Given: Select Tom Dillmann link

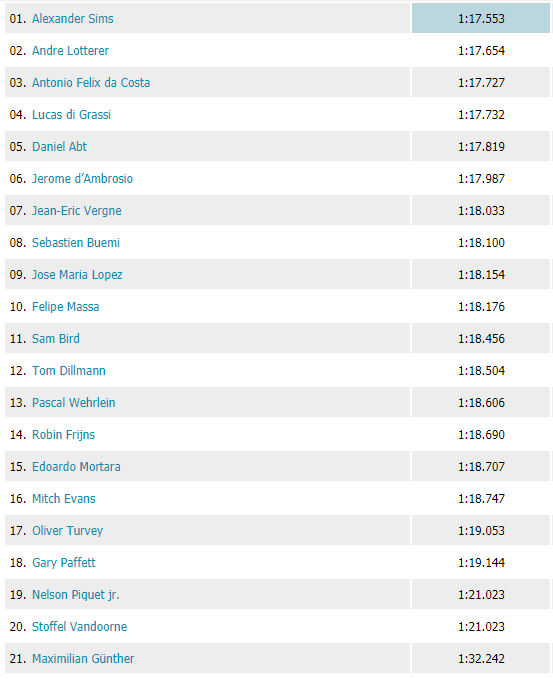Looking at the screenshot, I should click(69, 371).
